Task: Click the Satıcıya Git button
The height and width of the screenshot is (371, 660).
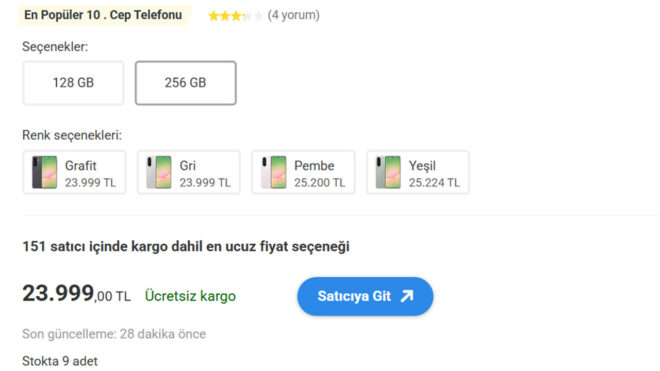Action: pyautogui.click(x=365, y=296)
